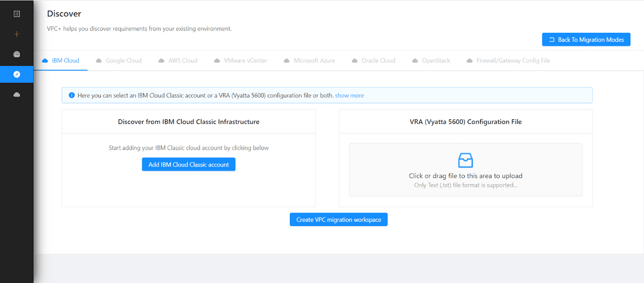The height and width of the screenshot is (283, 644).
Task: Click the cloud icon on the Oracle Cloud tab
Action: tap(355, 61)
